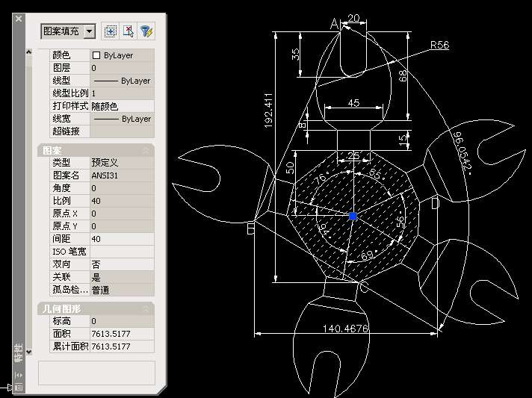Image resolution: width=532 pixels, height=398 pixels.
Task: Edit the 原点 Y value
Action: click(122, 226)
